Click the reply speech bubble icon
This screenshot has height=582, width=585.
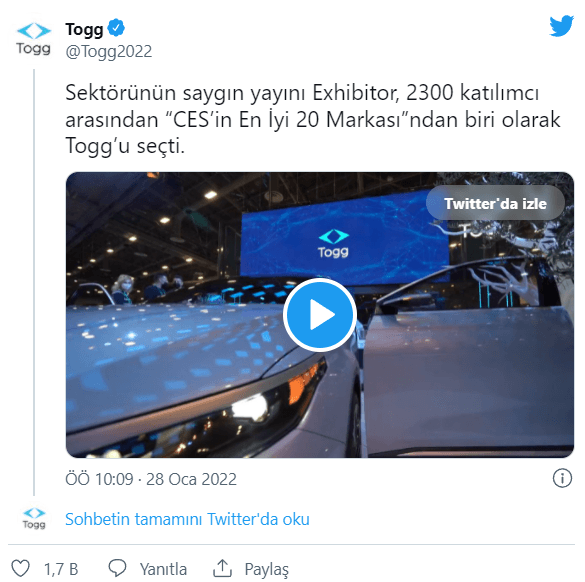118,568
